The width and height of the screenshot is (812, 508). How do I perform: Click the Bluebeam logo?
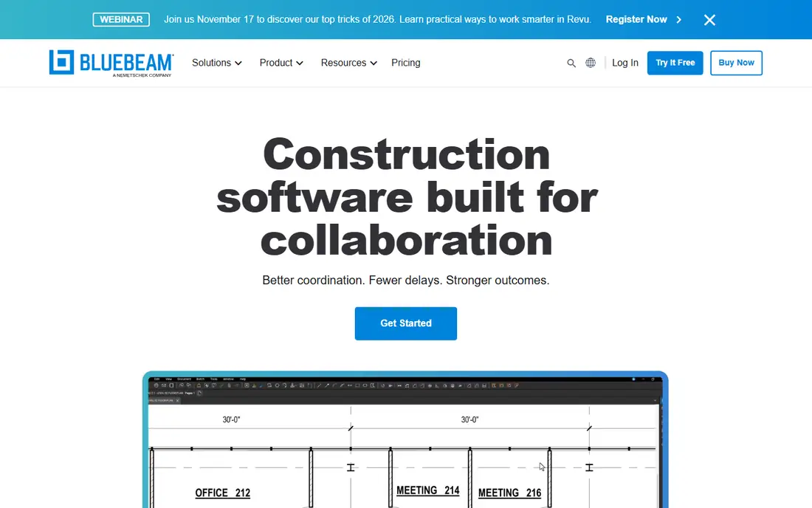111,63
